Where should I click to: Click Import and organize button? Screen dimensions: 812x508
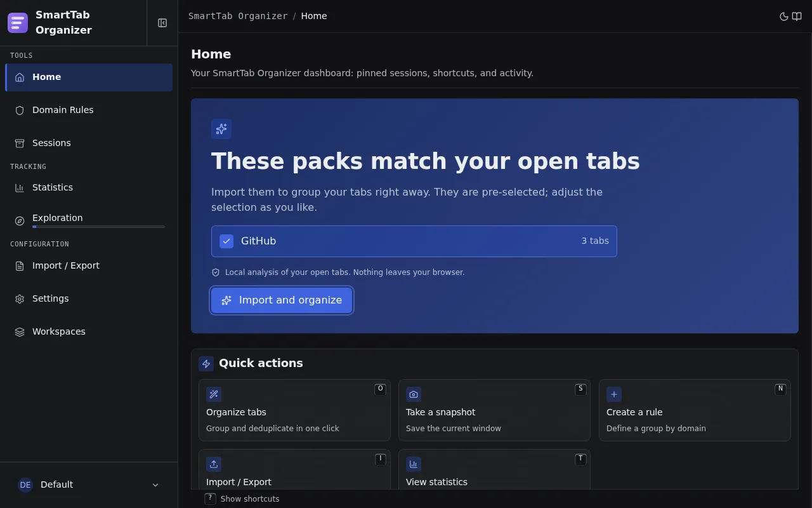click(x=282, y=300)
